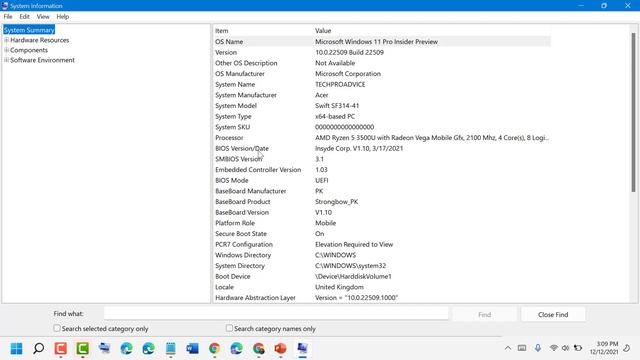Select the Processor row label
The image size is (640, 360).
point(229,138)
